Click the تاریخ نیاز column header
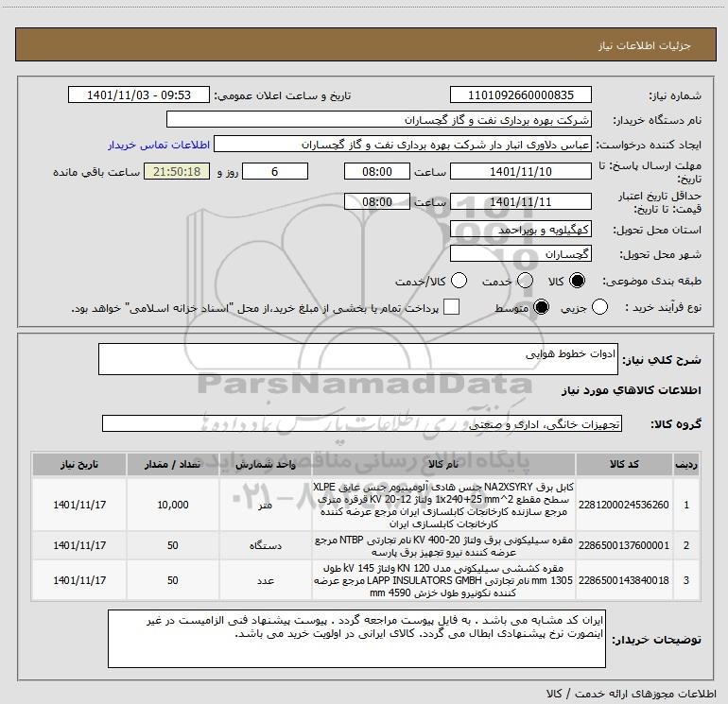Viewport: 728px width, 704px height. coord(79,465)
